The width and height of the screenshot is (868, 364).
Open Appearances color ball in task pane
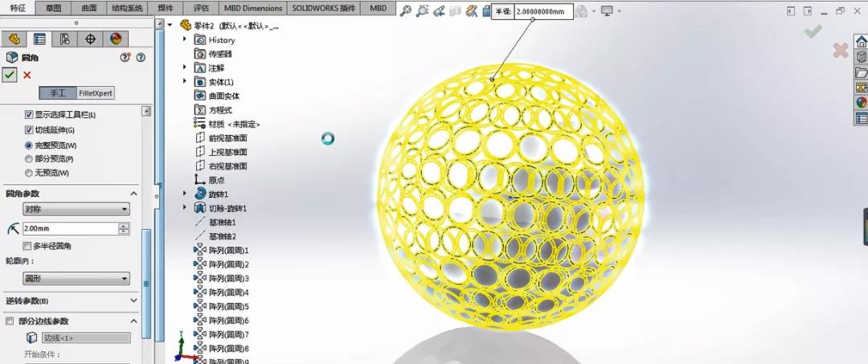pyautogui.click(x=861, y=102)
